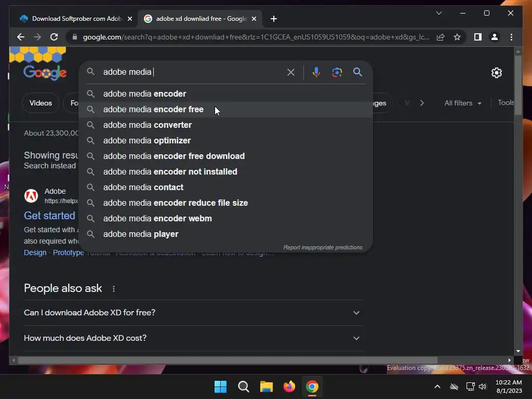Open the taskbar clock and date
This screenshot has height=399, width=532.
(x=509, y=387)
